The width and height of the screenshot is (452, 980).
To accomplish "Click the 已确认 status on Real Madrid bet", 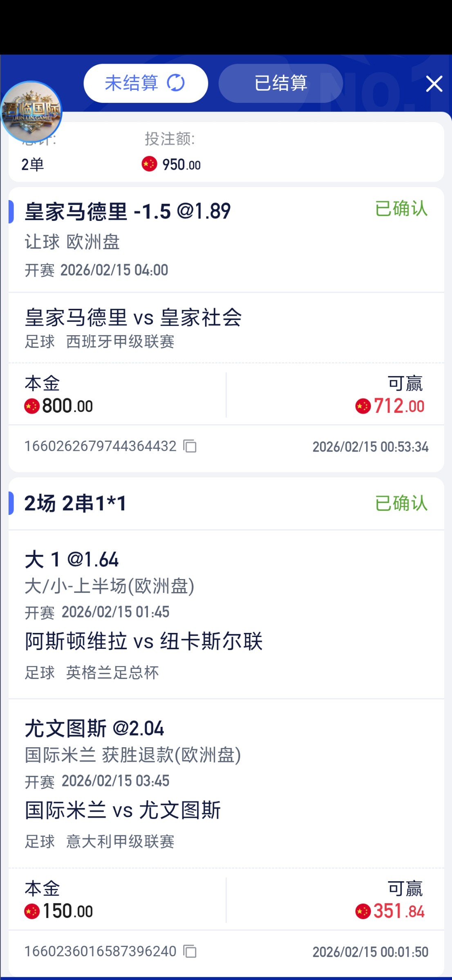I will pos(401,209).
